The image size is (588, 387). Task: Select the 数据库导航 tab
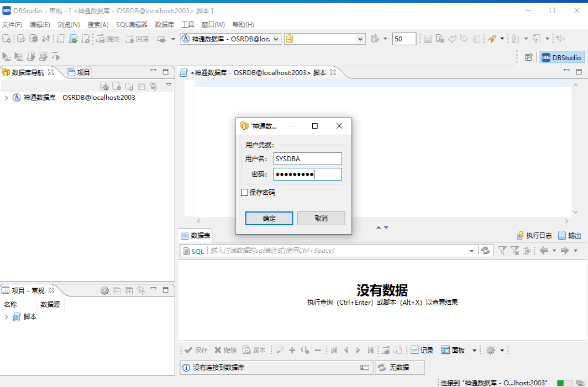coord(28,72)
